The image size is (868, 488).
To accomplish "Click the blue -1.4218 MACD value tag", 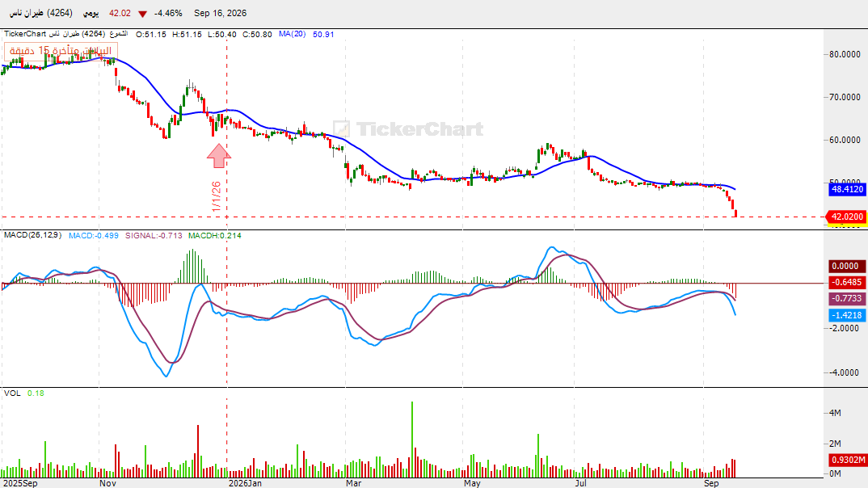I will pyautogui.click(x=848, y=315).
